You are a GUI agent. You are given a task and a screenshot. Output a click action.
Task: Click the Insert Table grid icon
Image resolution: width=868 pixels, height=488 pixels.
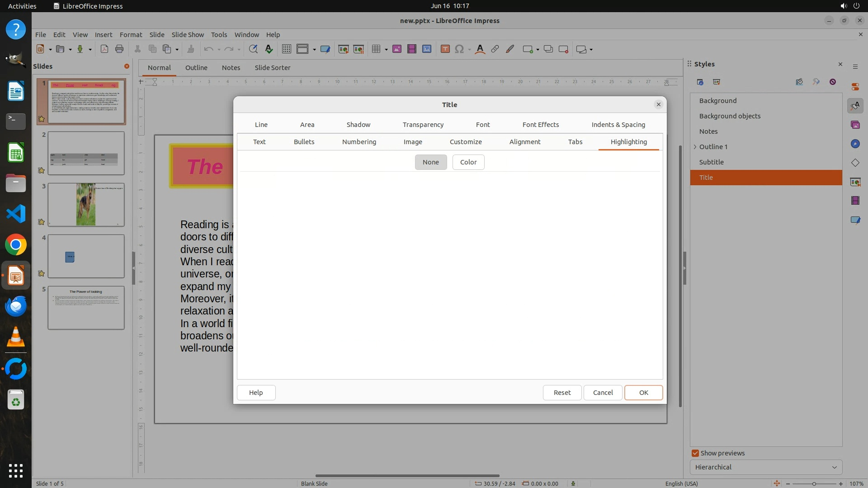pyautogui.click(x=376, y=49)
